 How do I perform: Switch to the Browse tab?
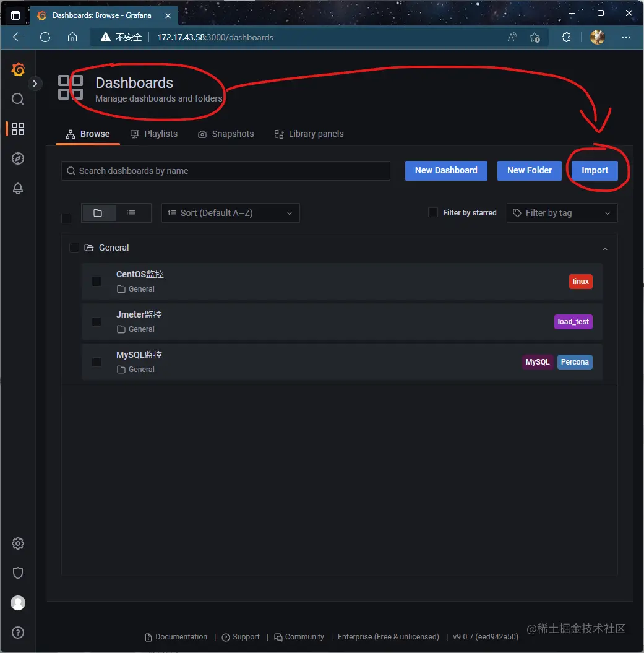[x=88, y=134]
